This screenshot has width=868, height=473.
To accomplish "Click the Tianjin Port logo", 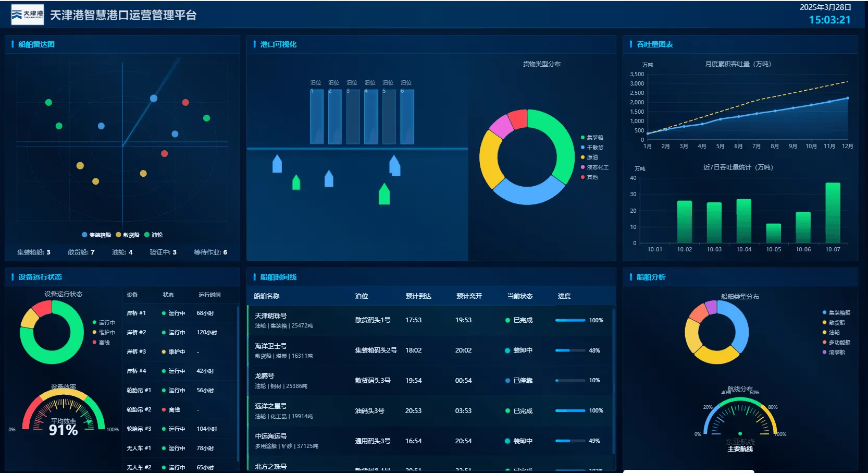I will click(28, 15).
